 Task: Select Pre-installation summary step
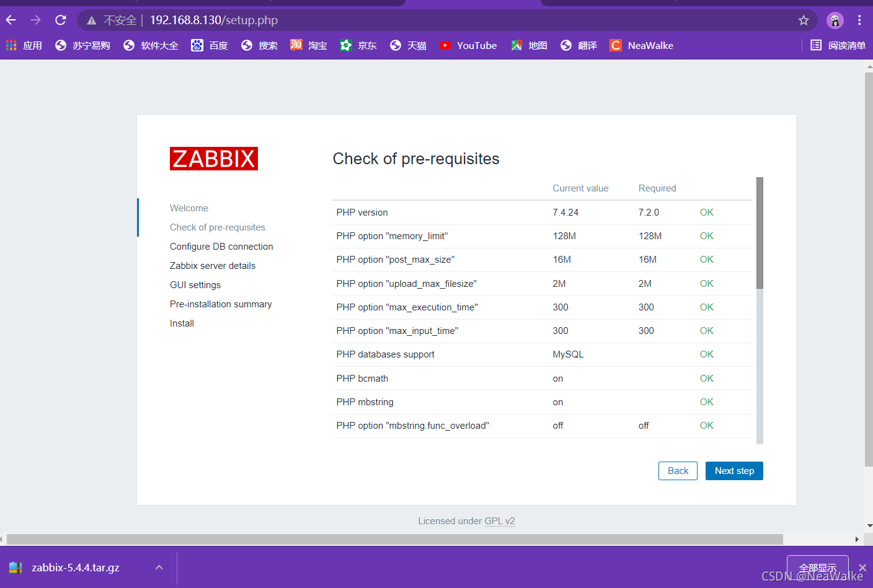click(x=221, y=304)
